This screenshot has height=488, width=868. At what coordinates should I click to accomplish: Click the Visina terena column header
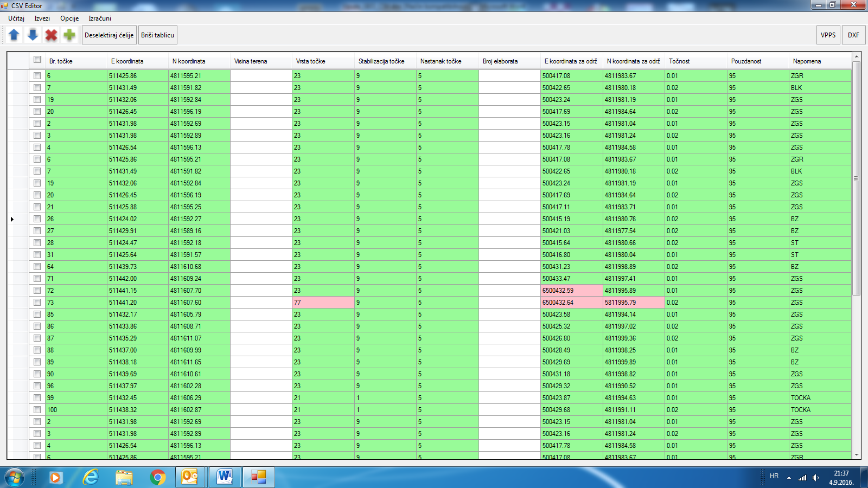coord(261,61)
